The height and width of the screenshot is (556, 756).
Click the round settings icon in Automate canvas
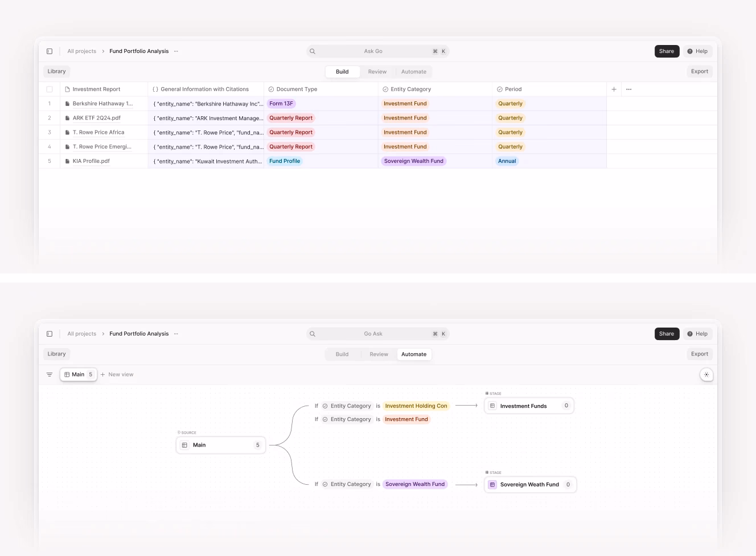click(706, 374)
